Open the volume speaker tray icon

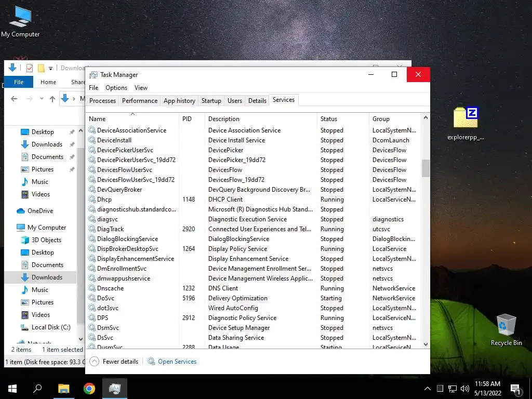pos(465,389)
